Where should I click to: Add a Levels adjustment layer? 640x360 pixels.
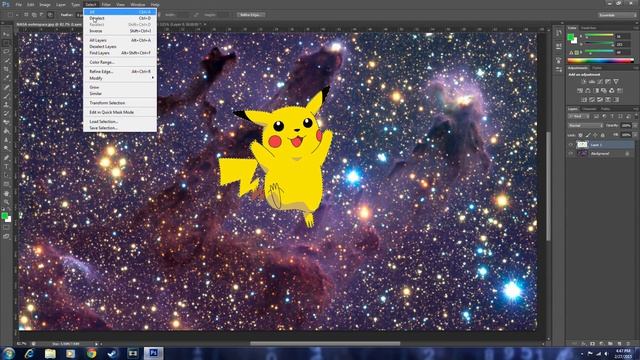[592, 82]
